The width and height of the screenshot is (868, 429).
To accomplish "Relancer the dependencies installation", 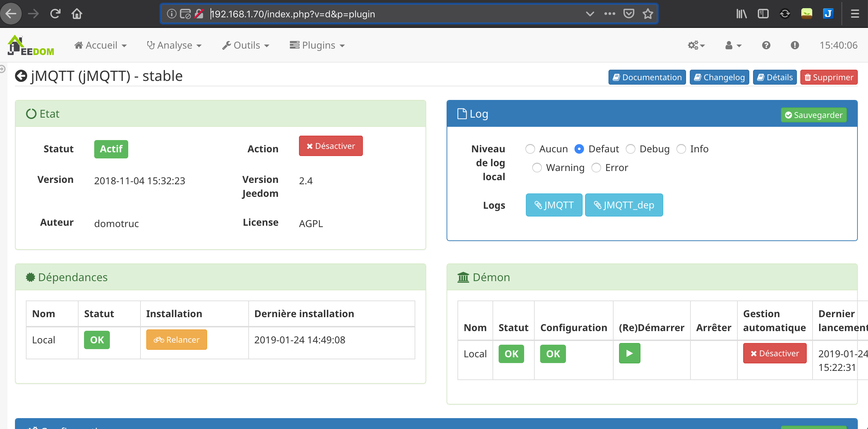I will pyautogui.click(x=177, y=340).
